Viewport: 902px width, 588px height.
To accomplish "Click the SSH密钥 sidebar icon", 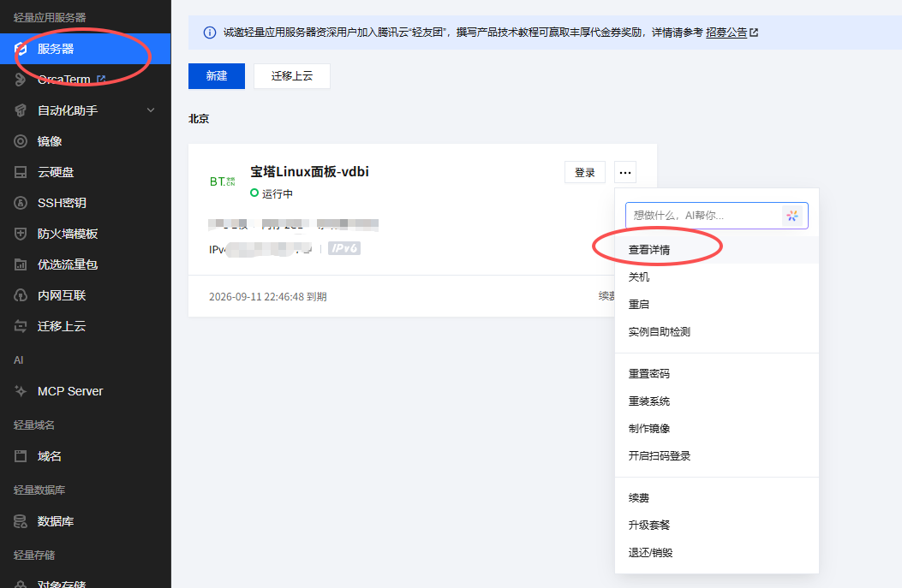I will tap(21, 203).
